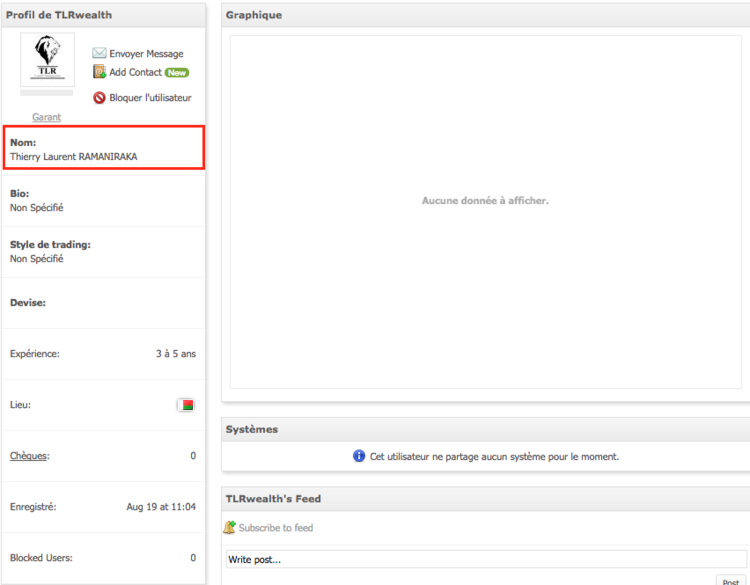Click the TLRwealth's Feed section header
This screenshot has width=750, height=585.
pos(273,498)
